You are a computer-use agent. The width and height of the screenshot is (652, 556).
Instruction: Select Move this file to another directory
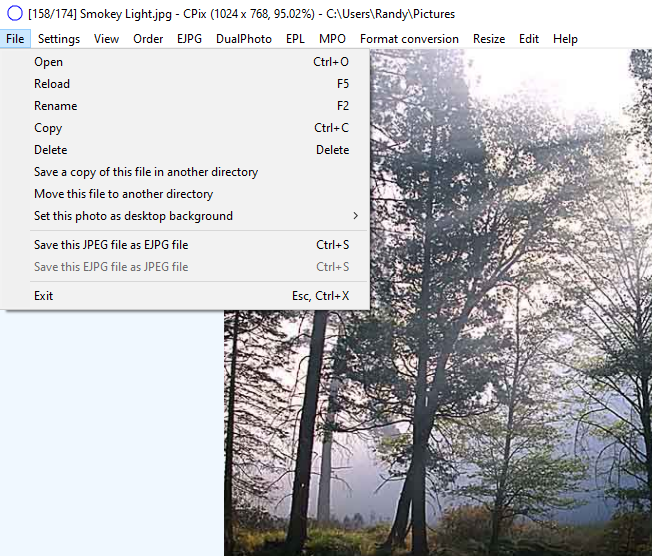pyautogui.click(x=185, y=194)
